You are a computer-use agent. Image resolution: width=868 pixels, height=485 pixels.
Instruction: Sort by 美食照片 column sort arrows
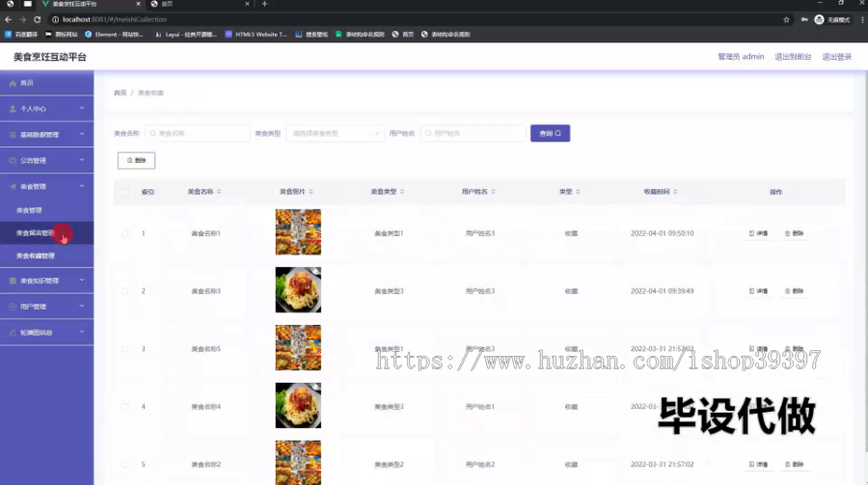click(312, 192)
